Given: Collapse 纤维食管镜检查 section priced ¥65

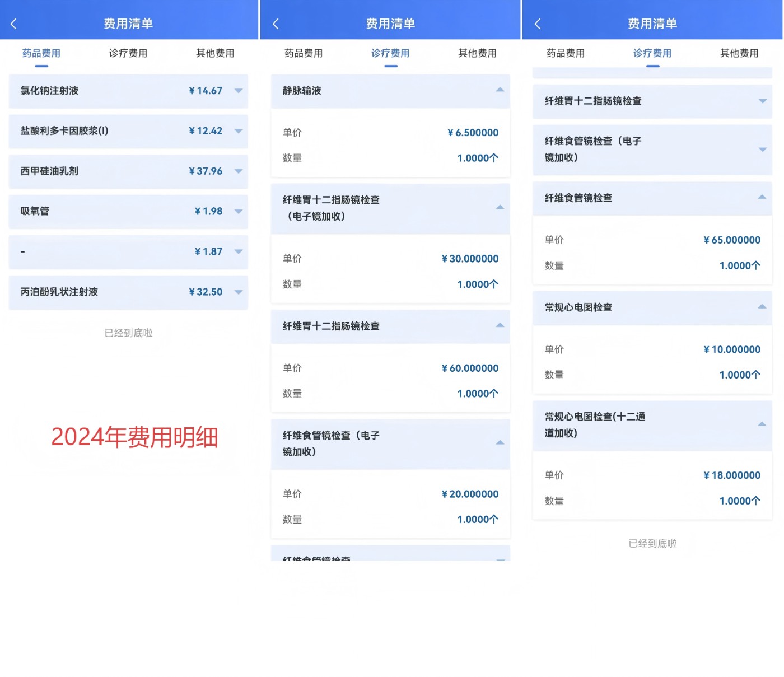Looking at the screenshot, I should (x=762, y=197).
